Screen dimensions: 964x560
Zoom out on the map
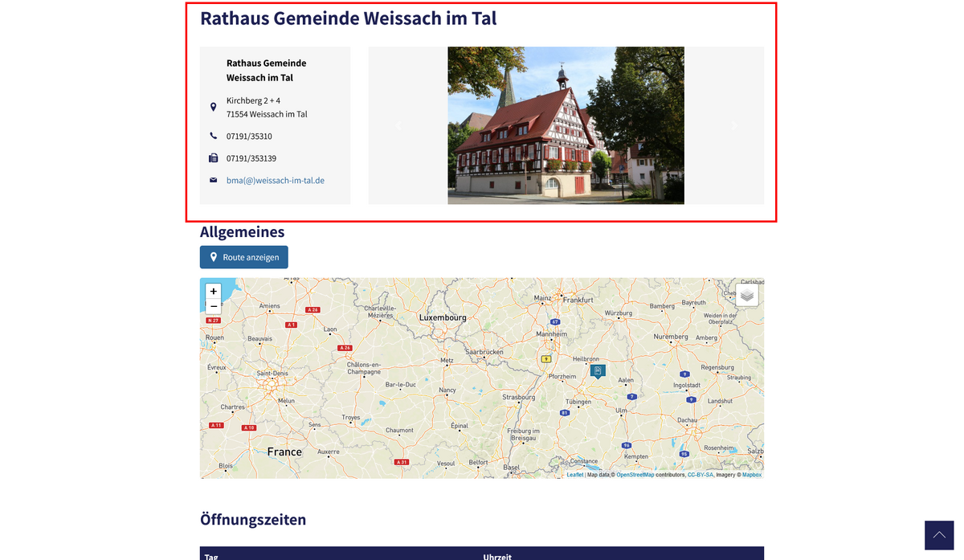[x=213, y=306]
